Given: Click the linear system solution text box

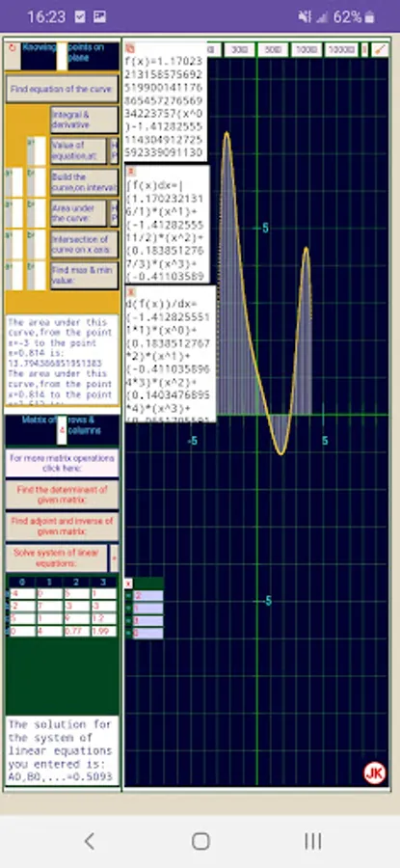Looking at the screenshot, I should coord(63,750).
